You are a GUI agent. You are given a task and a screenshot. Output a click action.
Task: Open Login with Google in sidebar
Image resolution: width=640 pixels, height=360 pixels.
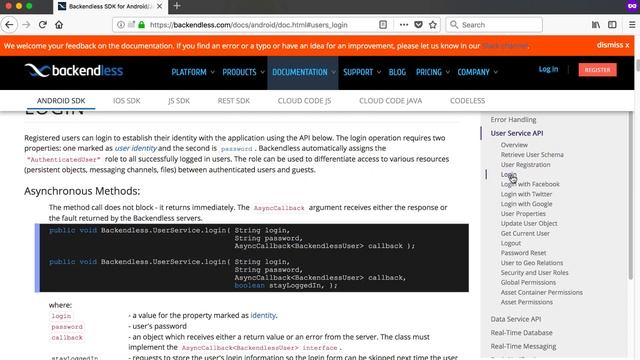pos(527,204)
